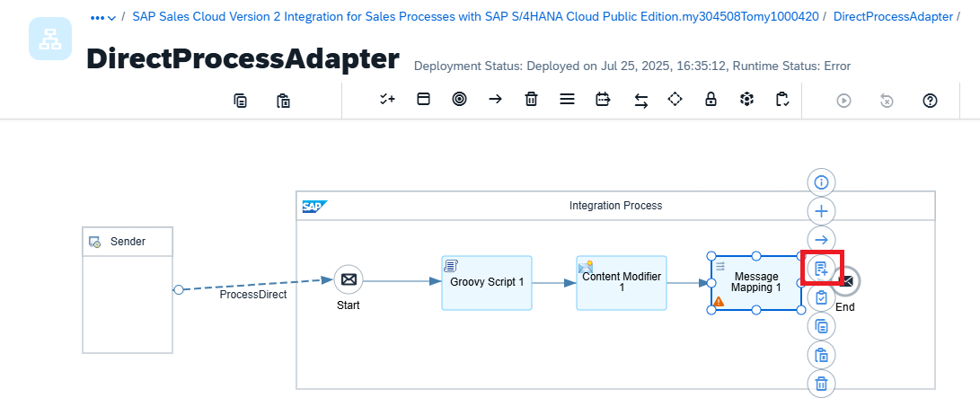The image size is (980, 407).
Task: Click the Deployment Status text
Action: coord(631,66)
